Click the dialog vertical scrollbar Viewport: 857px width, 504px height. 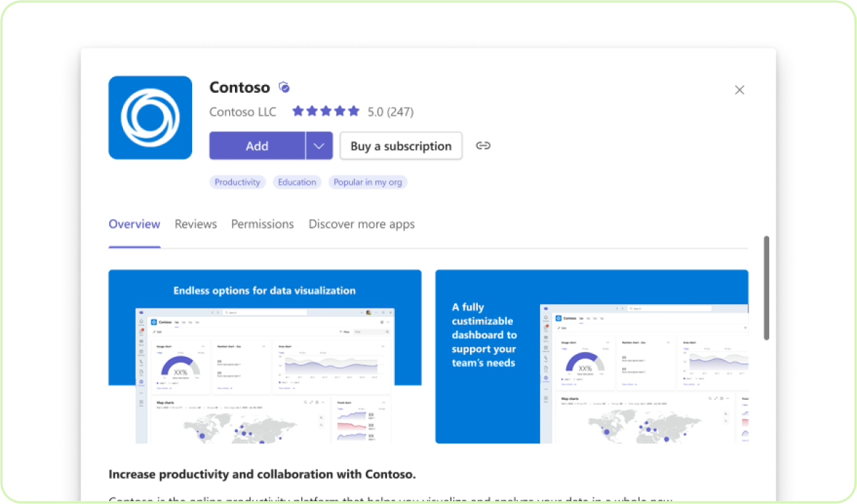[x=766, y=288]
